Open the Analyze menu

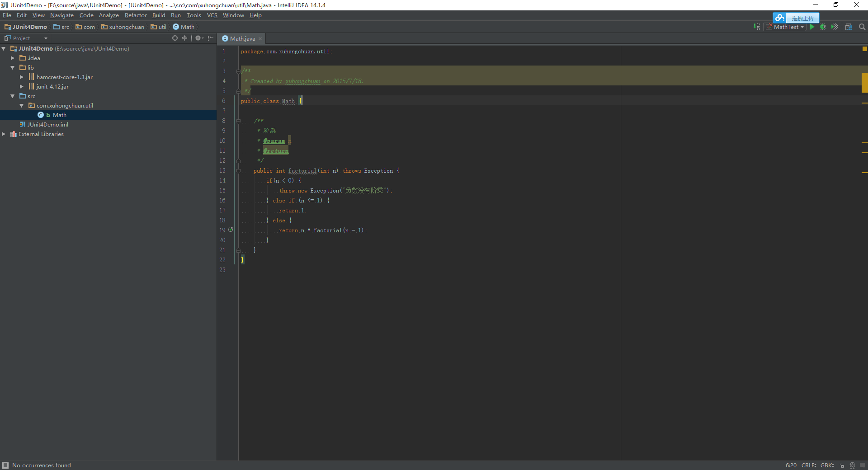click(x=108, y=15)
